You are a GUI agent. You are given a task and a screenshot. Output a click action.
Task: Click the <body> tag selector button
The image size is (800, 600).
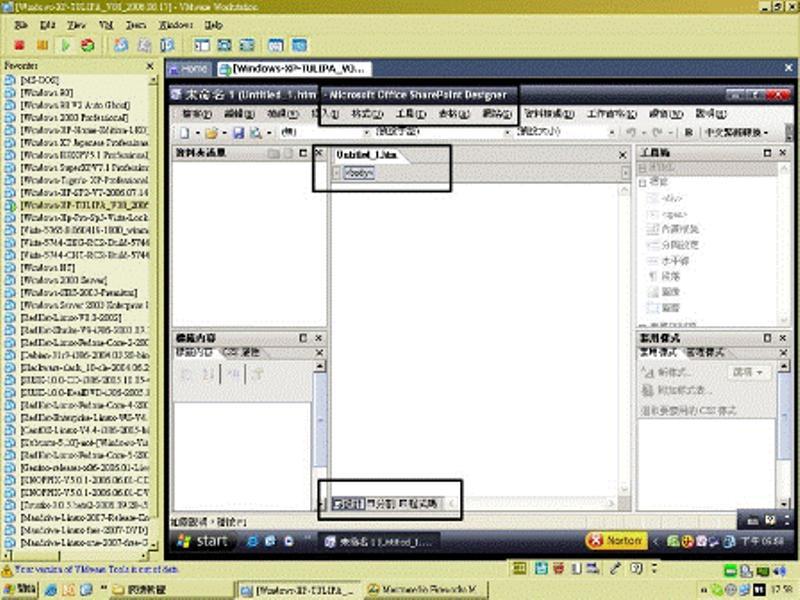tap(359, 173)
